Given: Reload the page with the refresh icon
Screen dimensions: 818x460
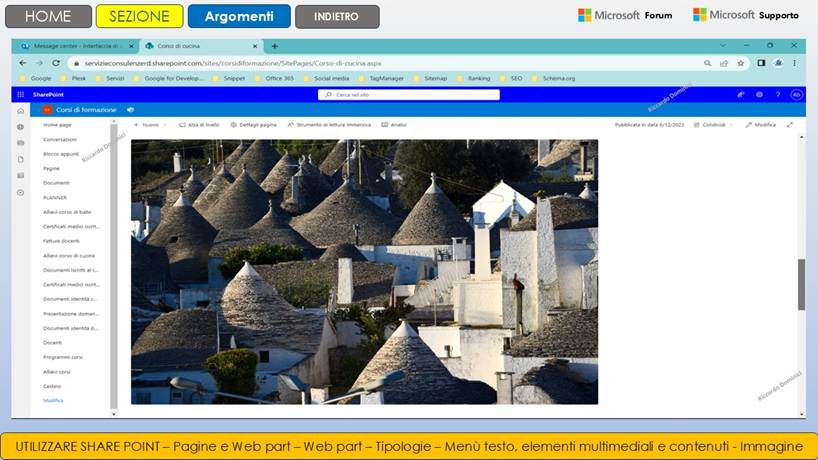Looking at the screenshot, I should coord(56,63).
